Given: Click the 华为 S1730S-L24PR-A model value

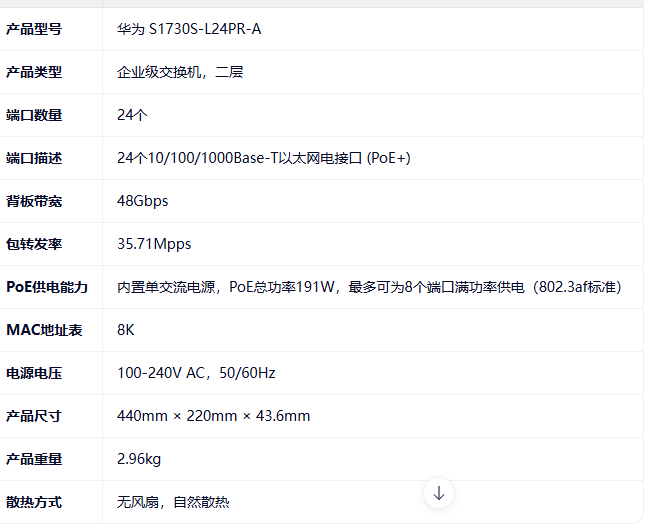Looking at the screenshot, I should click(x=189, y=29).
